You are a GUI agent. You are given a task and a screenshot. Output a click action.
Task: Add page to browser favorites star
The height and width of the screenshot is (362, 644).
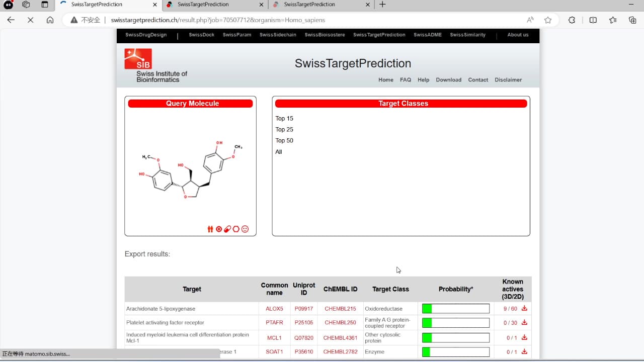click(548, 20)
